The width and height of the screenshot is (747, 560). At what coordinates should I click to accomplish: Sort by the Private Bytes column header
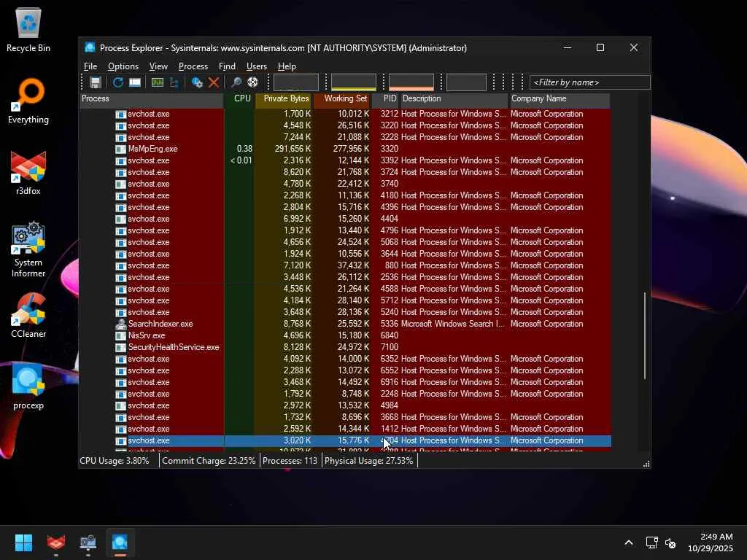coord(284,98)
